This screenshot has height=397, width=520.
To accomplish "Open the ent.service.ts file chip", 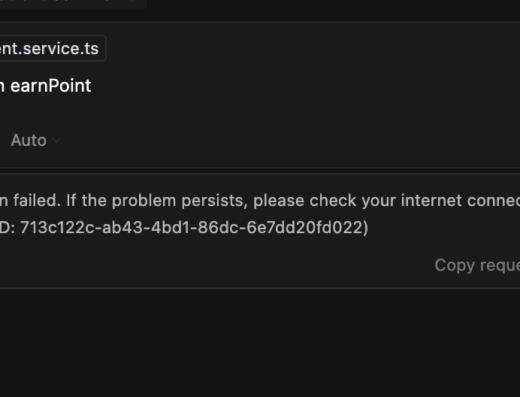I will [52, 48].
